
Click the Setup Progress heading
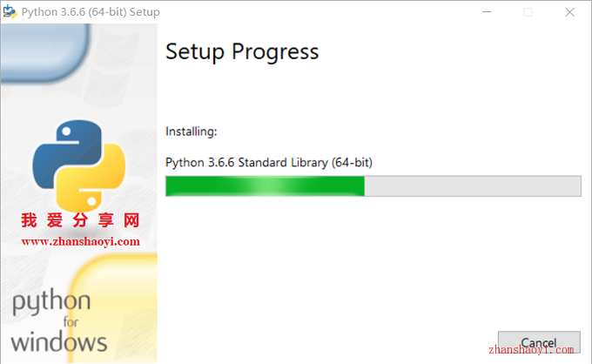(242, 51)
